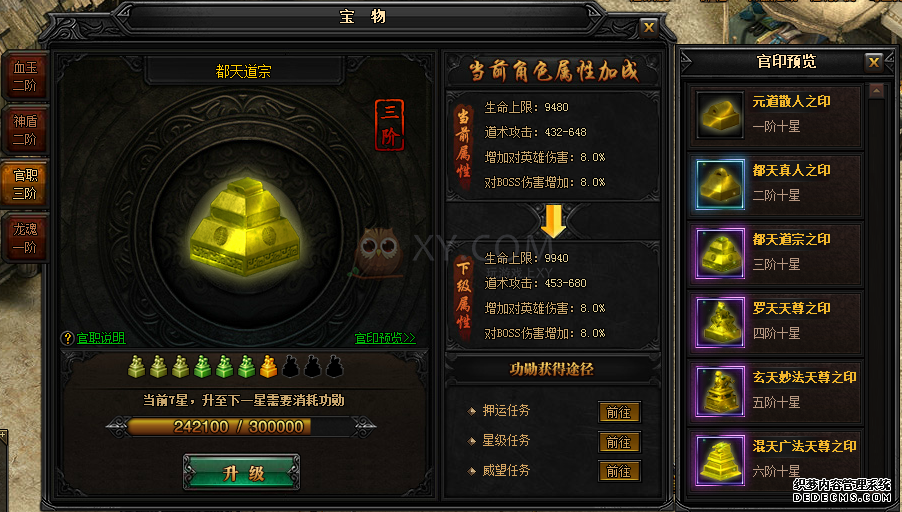Viewport: 902px width, 512px height.
Task: Expand the 官印预览>> link
Action: pyautogui.click(x=385, y=338)
